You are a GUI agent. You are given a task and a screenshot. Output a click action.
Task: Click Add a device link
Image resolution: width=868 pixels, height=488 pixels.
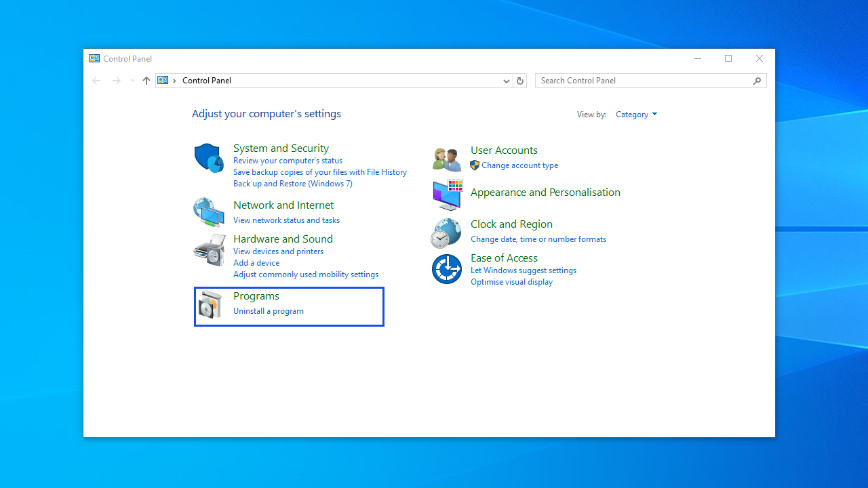(256, 263)
